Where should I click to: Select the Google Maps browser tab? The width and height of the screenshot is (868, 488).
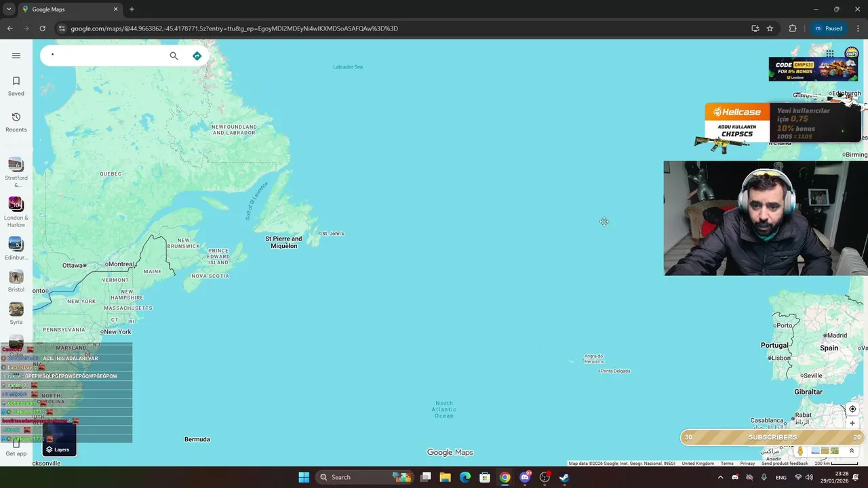[71, 9]
